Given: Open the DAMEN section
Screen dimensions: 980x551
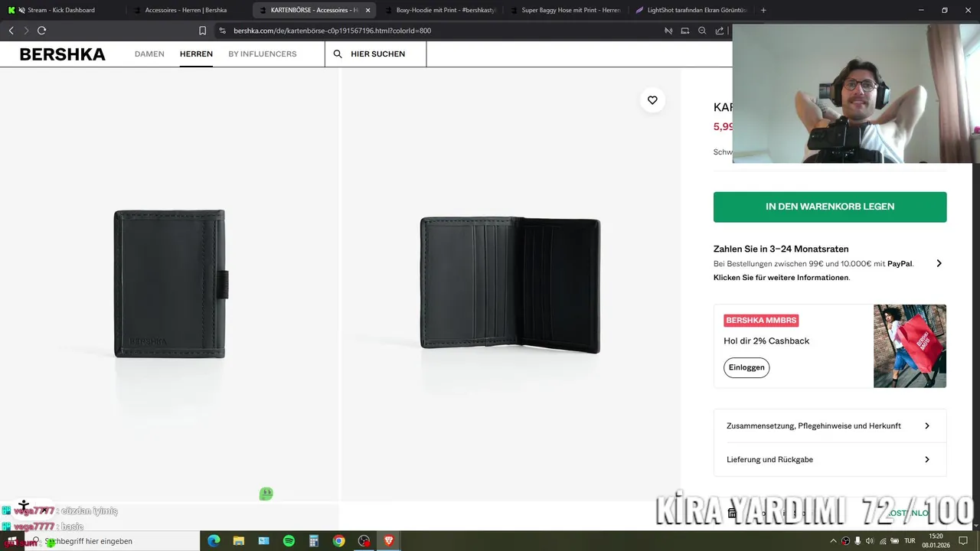Looking at the screenshot, I should tap(149, 54).
